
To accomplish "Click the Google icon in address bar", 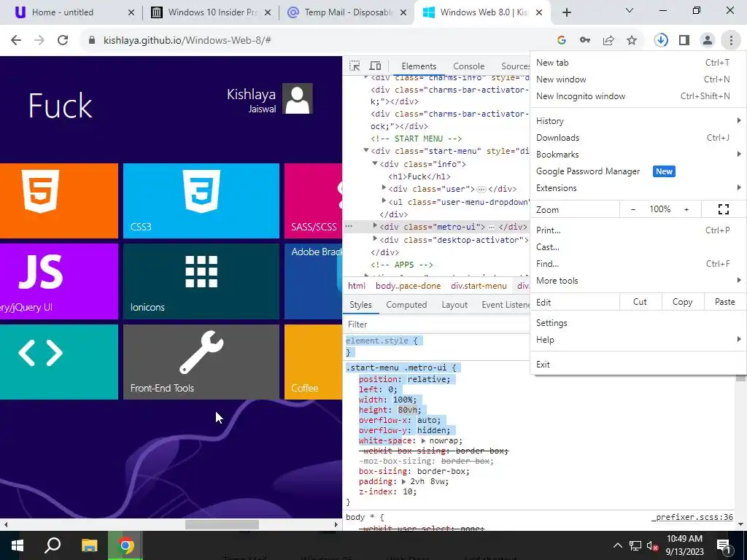I will [561, 41].
